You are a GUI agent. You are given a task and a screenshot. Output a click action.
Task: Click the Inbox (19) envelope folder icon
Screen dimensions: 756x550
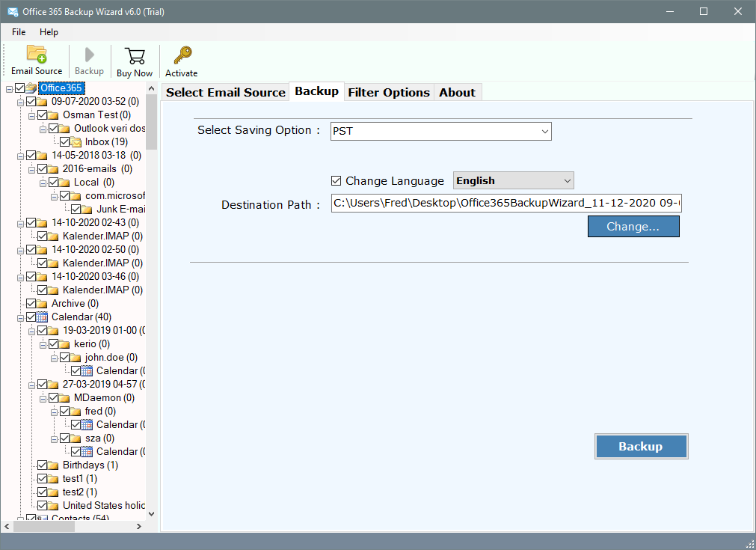[76, 142]
